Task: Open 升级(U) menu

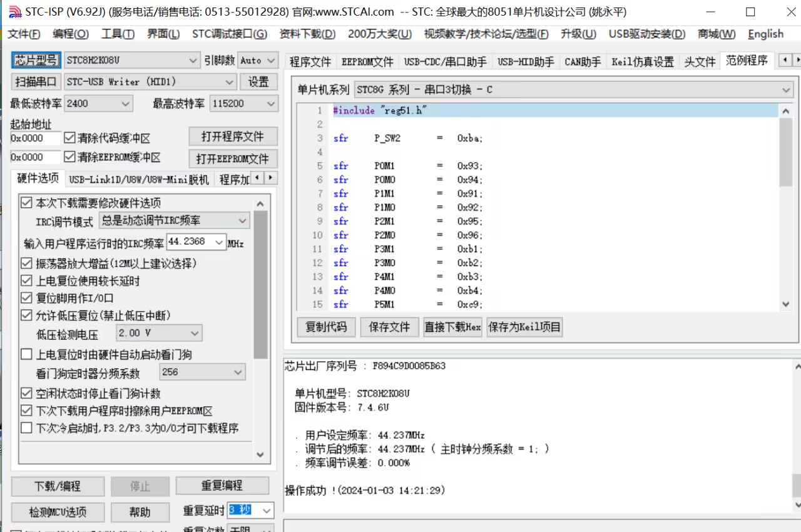Action: [578, 34]
